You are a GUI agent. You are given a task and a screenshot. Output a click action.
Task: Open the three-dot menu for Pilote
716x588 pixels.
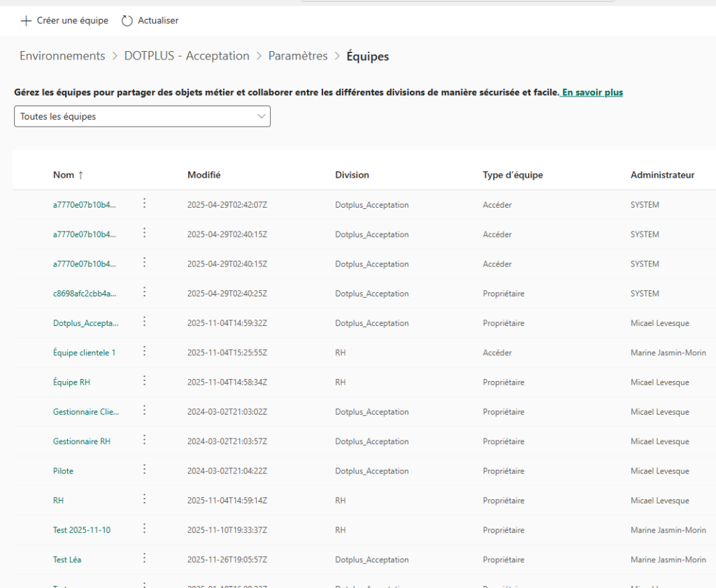coord(145,470)
